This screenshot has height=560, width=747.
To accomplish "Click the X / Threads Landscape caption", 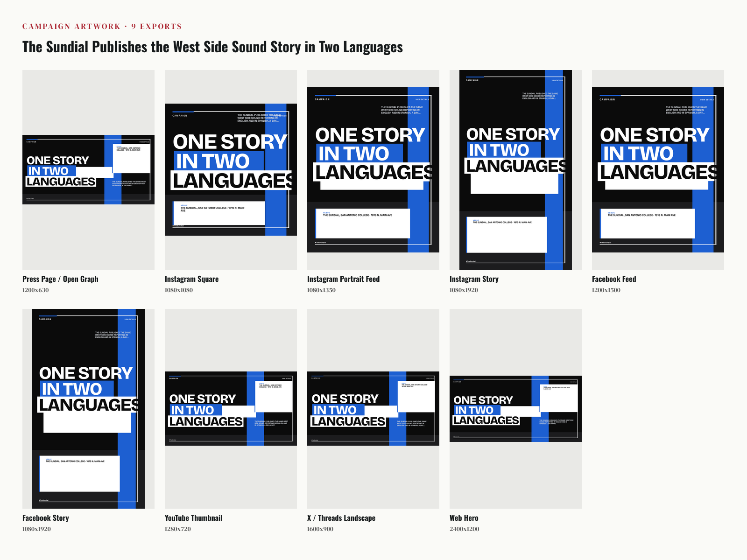I will tap(341, 518).
